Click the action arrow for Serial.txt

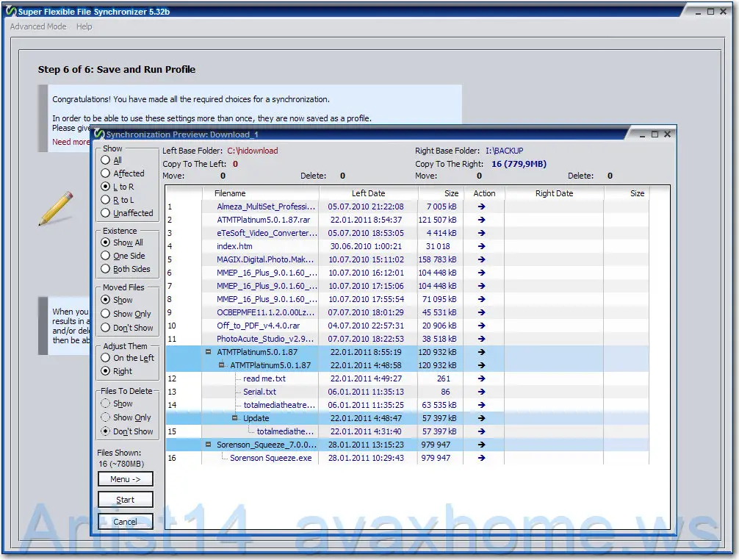(481, 391)
